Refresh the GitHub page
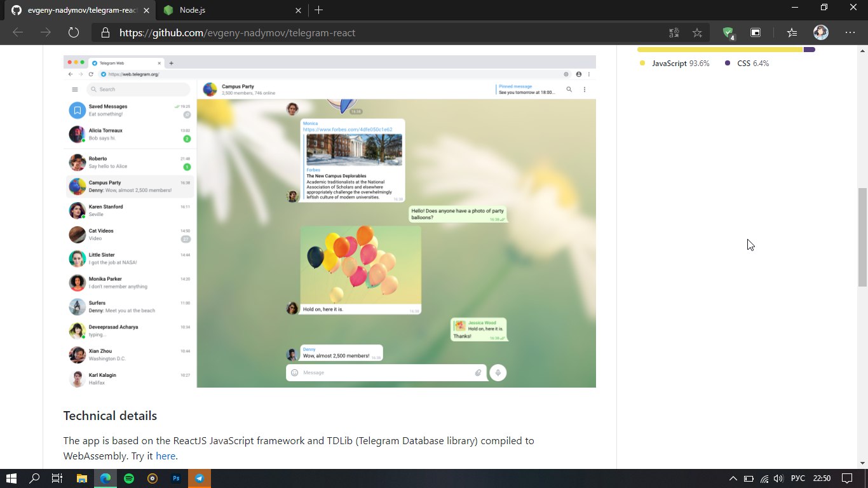868x488 pixels. [74, 32]
